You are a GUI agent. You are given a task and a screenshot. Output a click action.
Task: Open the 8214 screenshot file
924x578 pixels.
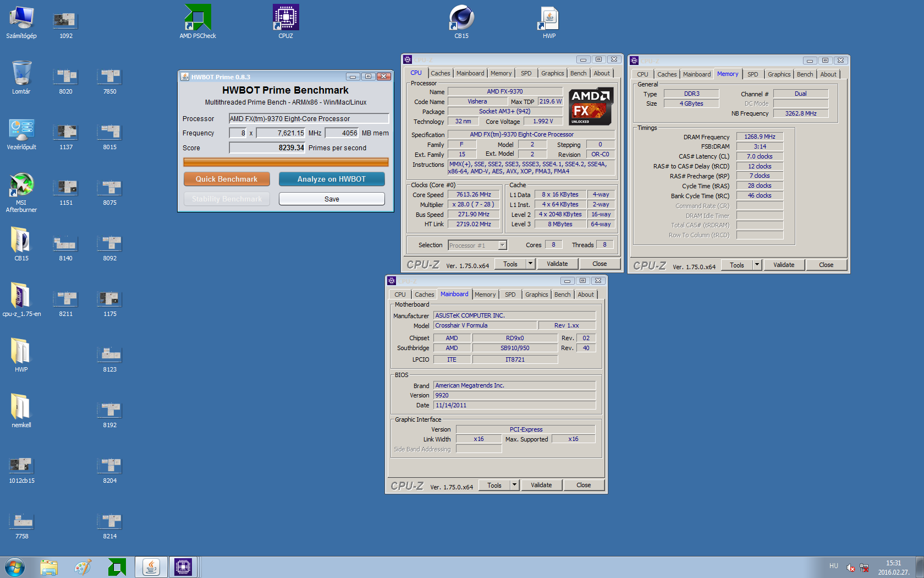pos(109,526)
